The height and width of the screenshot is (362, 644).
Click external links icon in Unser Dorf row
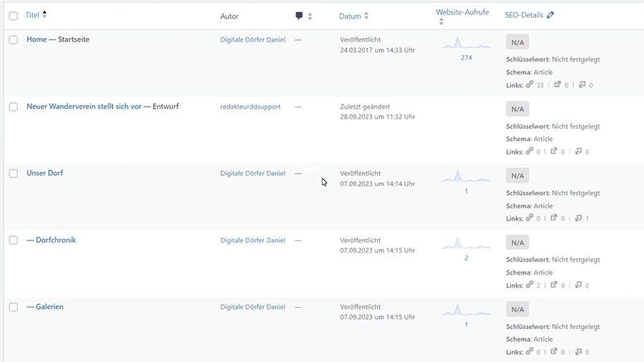555,218
